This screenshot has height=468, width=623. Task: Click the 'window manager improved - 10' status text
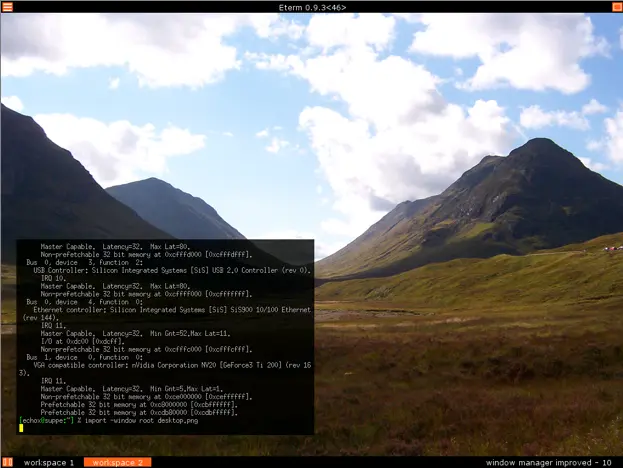pos(547,462)
